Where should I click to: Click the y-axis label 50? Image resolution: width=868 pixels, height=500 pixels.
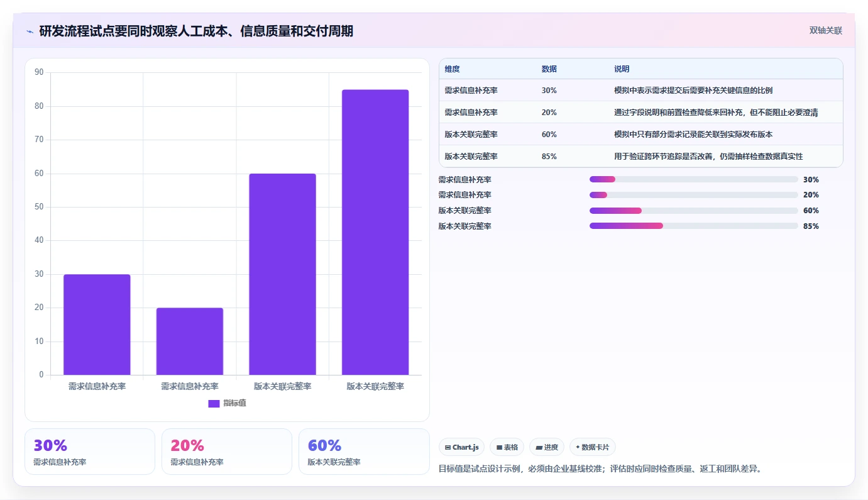39,207
